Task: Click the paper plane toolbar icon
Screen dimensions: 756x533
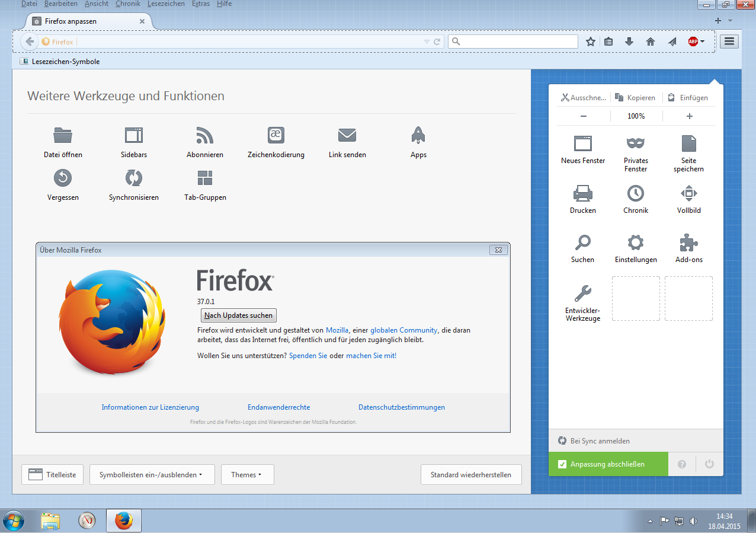Action: point(671,42)
